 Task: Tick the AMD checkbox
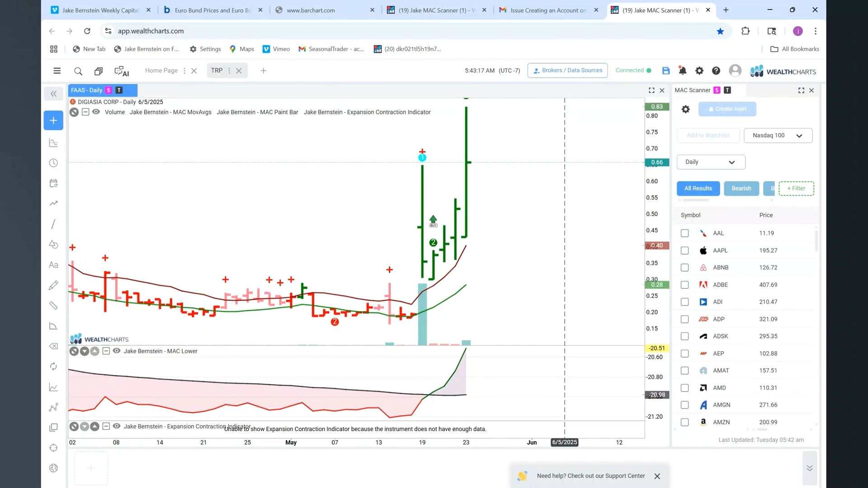684,388
